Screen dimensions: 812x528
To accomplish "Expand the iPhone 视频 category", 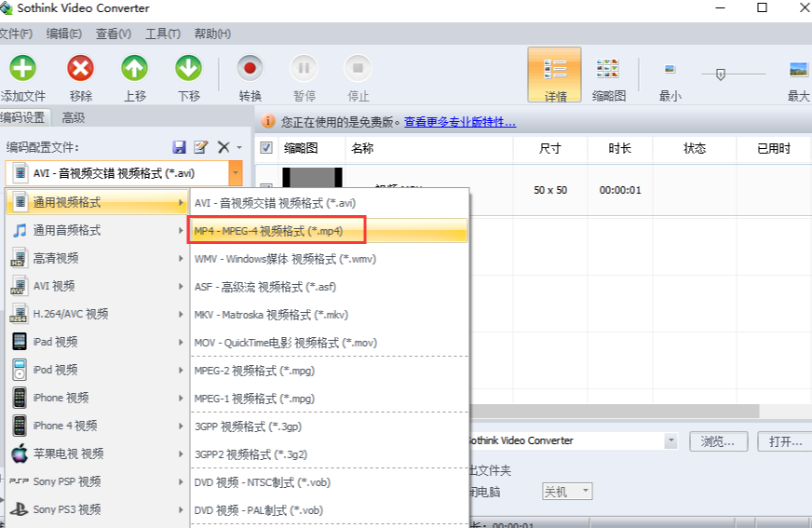I will pos(98,398).
